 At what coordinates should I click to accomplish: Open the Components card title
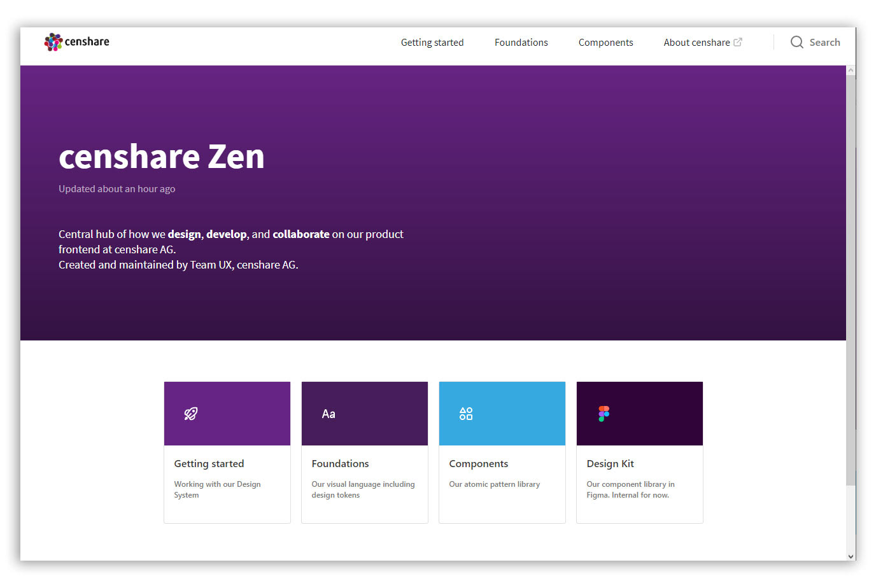[x=479, y=464]
